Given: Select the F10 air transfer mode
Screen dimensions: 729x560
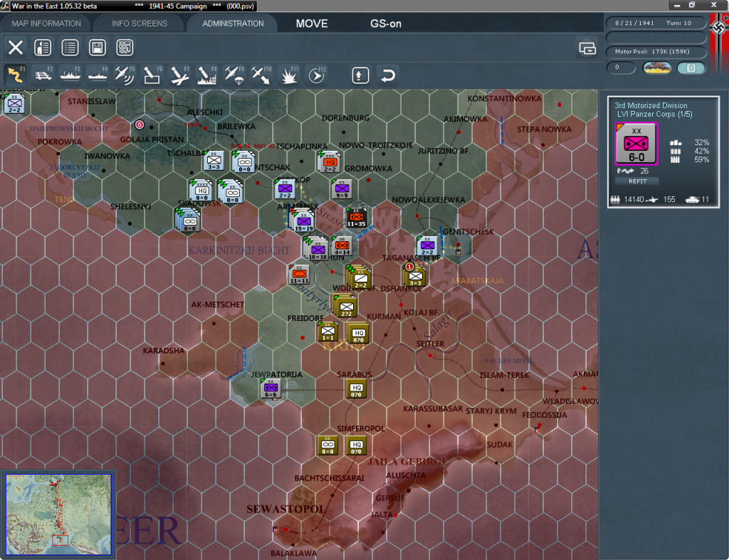Looking at the screenshot, I should pyautogui.click(x=261, y=75).
